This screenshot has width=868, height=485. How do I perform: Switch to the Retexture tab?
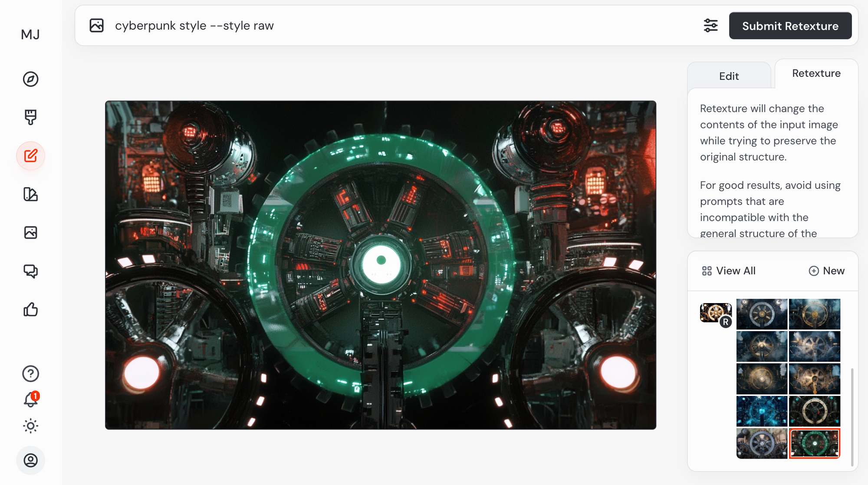(x=816, y=73)
